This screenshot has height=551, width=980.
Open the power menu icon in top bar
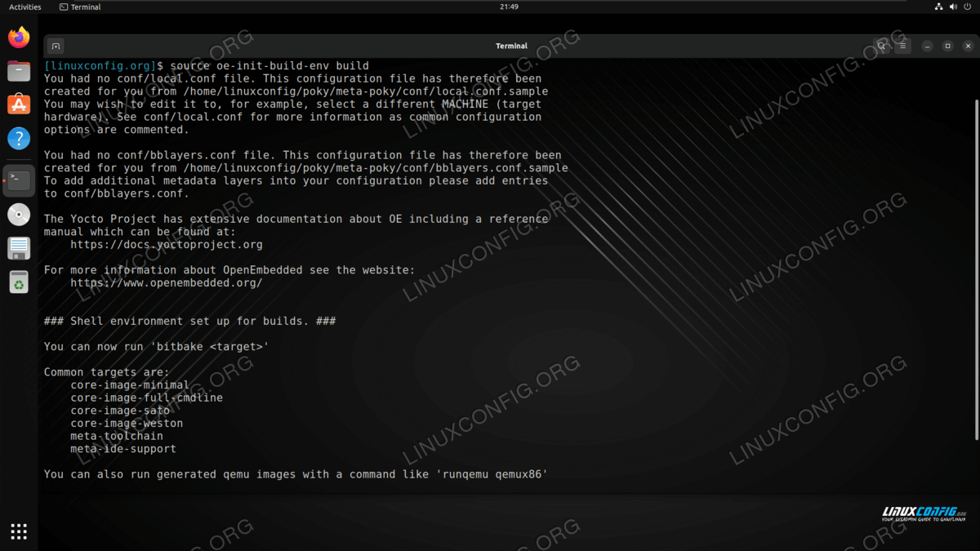[969, 7]
